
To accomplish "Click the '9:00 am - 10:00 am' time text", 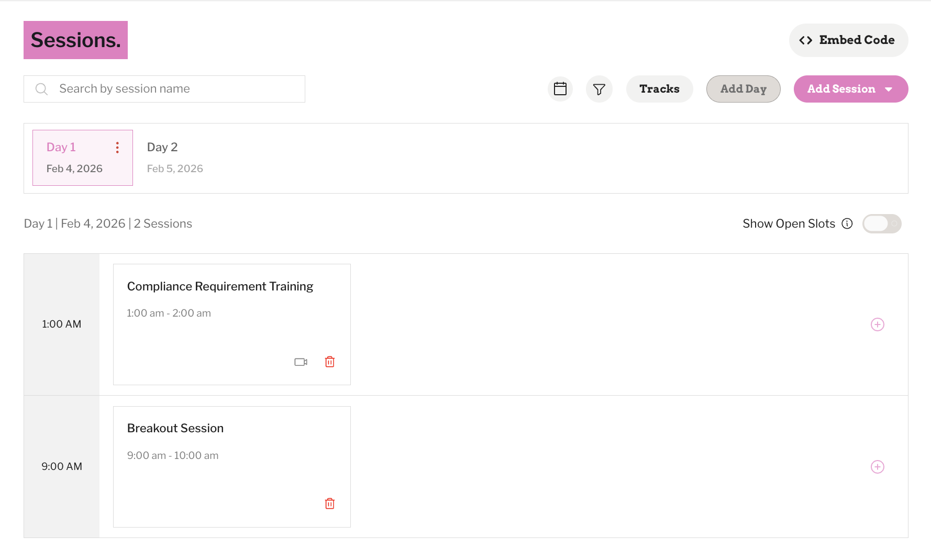I will [x=173, y=455].
